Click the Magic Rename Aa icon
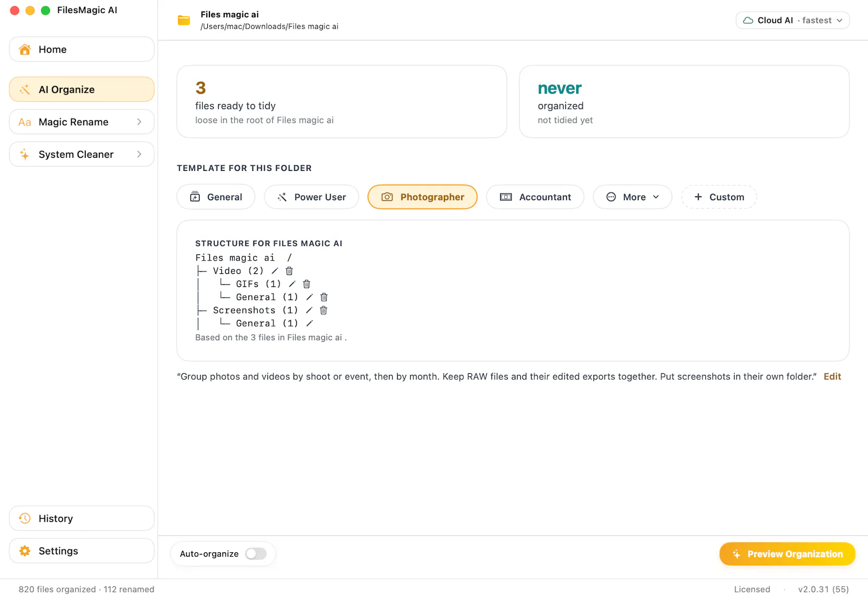 pyautogui.click(x=25, y=122)
